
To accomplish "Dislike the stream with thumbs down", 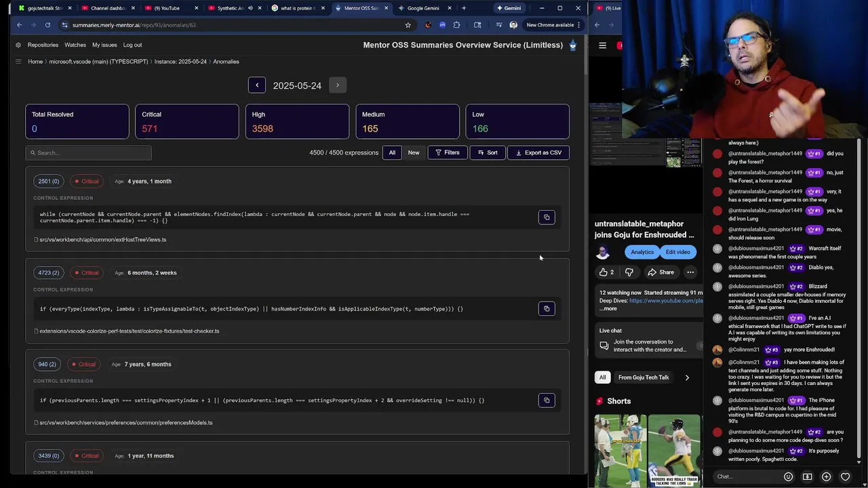I will coord(629,272).
